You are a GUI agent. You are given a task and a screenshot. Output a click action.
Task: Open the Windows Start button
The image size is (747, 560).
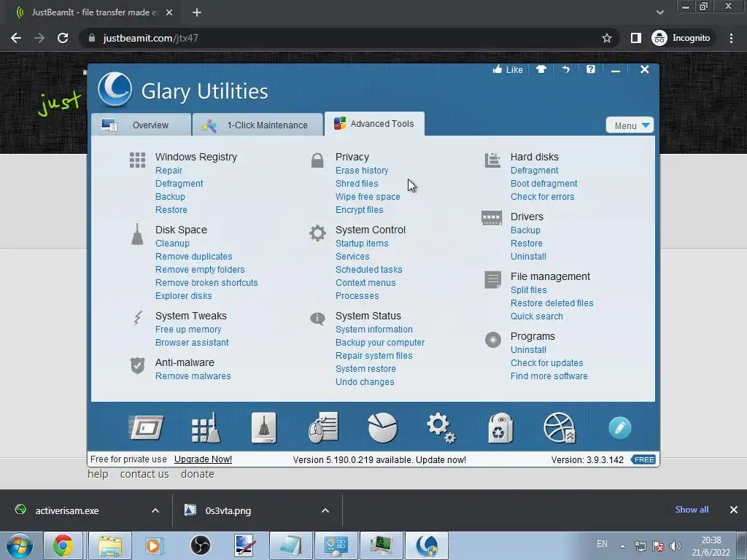19,545
